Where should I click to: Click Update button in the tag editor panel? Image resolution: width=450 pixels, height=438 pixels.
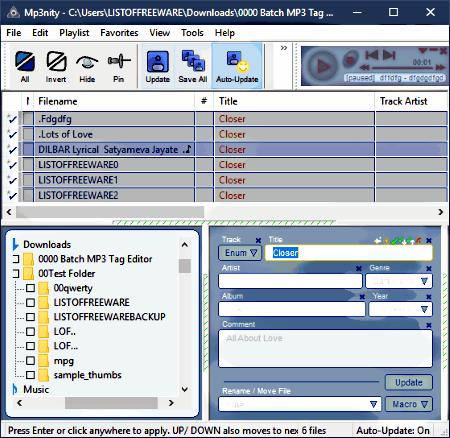coord(409,382)
